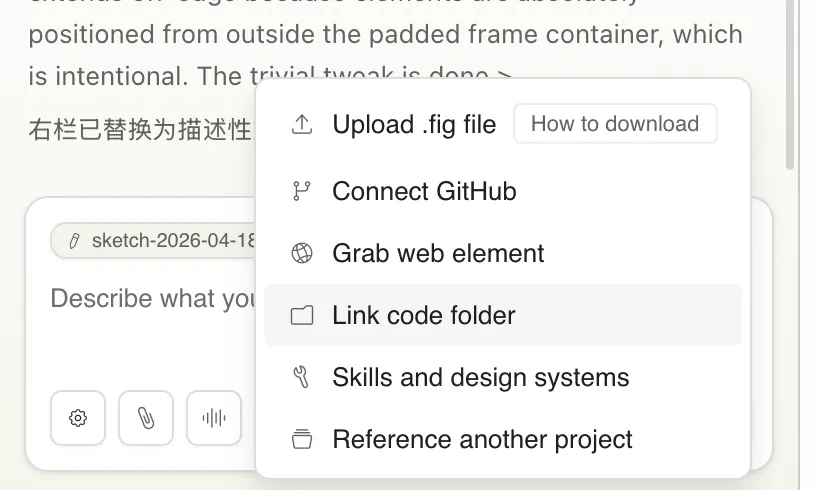Image resolution: width=816 pixels, height=490 pixels.
Task: Click the upload arrow icon in the menu
Action: coord(301,125)
